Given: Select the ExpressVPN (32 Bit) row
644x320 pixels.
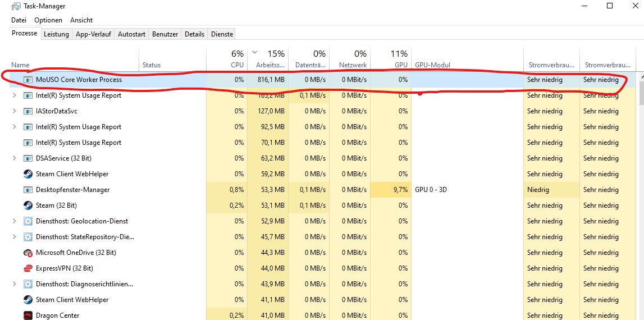Looking at the screenshot, I should point(322,268).
